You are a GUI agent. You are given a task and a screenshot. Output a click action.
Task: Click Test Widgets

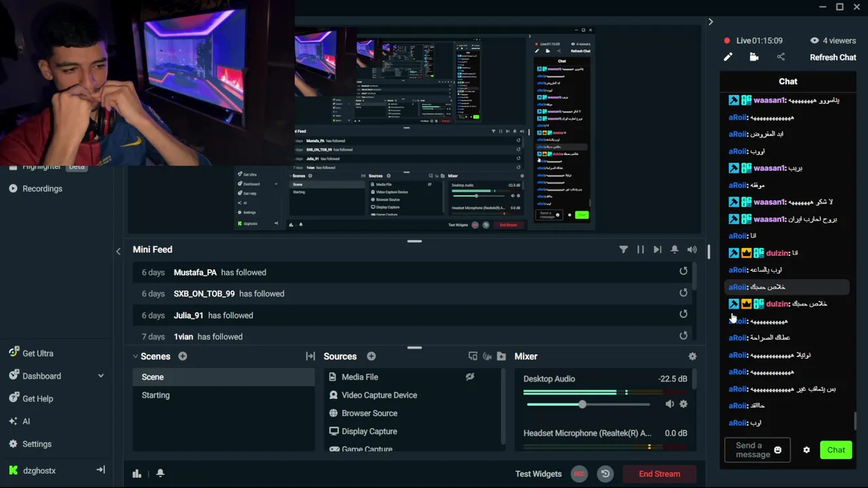538,474
